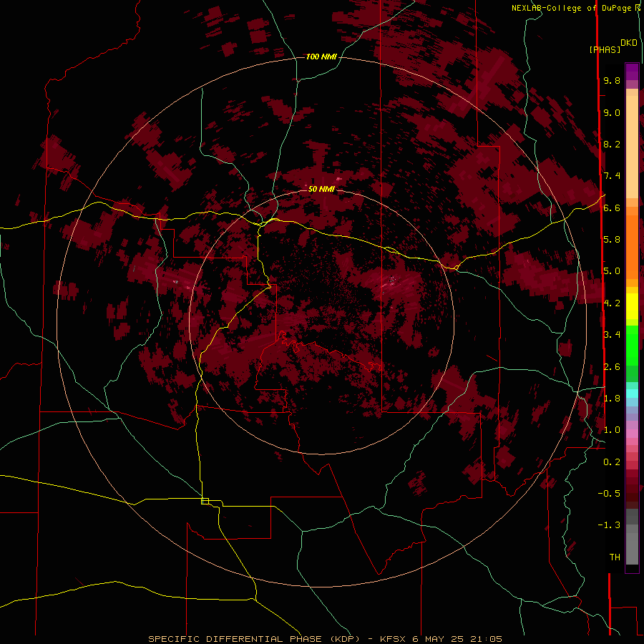Click the TH label on the scale

[x=615, y=557]
